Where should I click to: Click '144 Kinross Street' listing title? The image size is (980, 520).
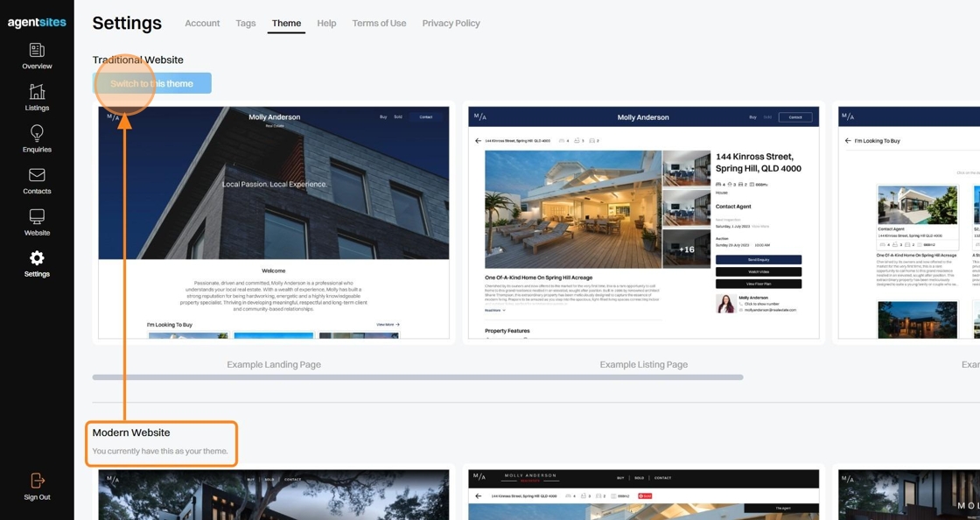pyautogui.click(x=758, y=163)
